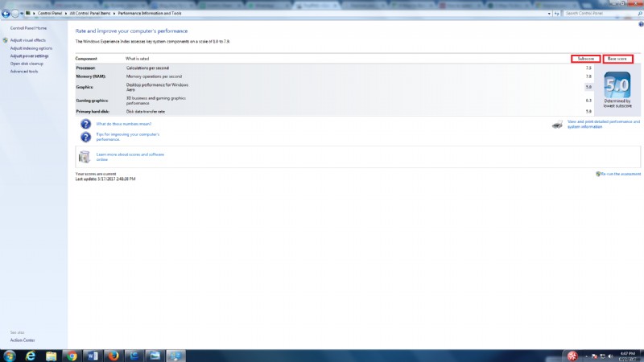Screen dimensions: 644x362
Task: Select the 'Gaming graphics:' row label
Action: pos(92,101)
